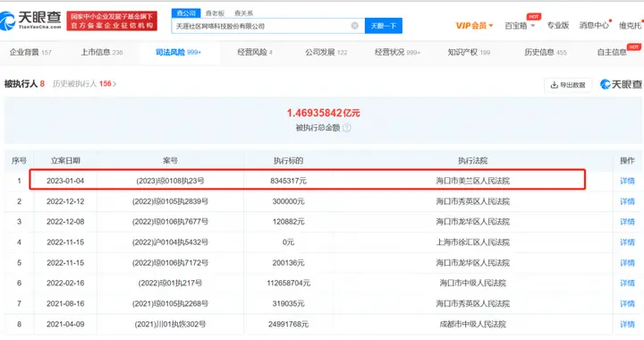
Task: Open 历史被执行人 156 link
Action: [85, 84]
